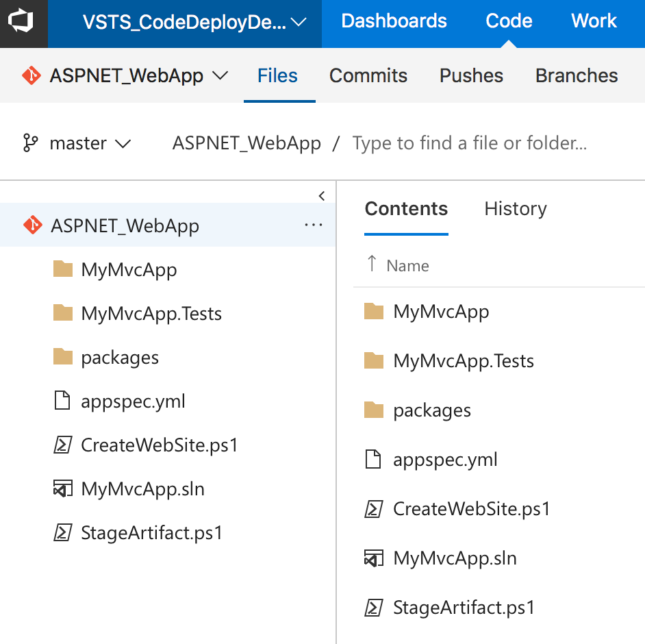Open CreateWebSite.ps1 in Contents list
Screen dimensions: 645x644
472,510
